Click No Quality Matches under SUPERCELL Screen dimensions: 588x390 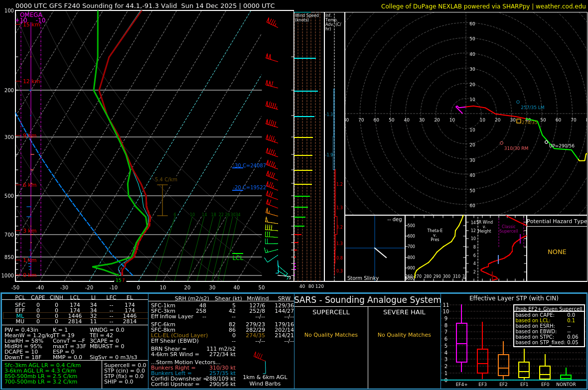click(331, 335)
